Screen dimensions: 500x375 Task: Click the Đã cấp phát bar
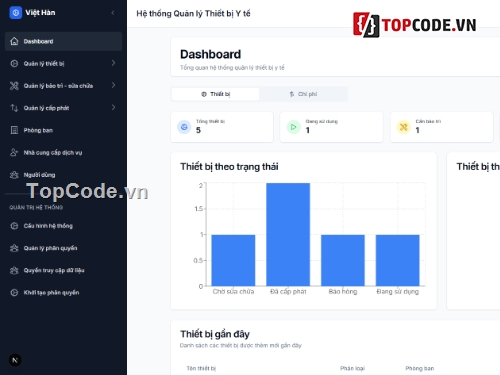[x=288, y=234]
